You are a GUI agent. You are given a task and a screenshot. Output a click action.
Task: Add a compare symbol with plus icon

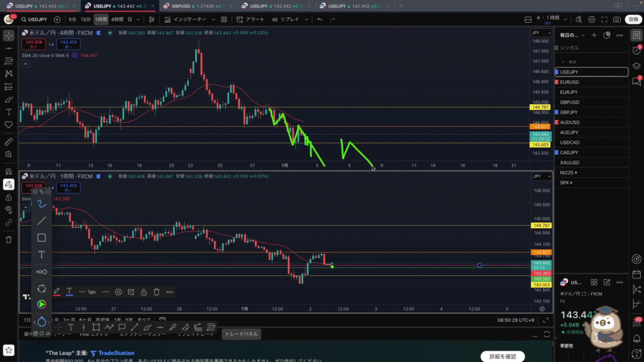point(57,19)
